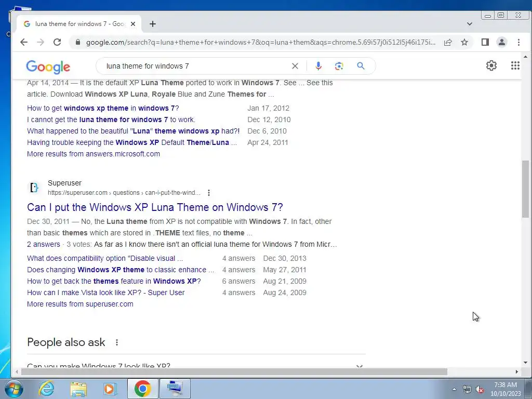Screen dimensions: 532x399
Task: Reload the current page
Action: 57,42
